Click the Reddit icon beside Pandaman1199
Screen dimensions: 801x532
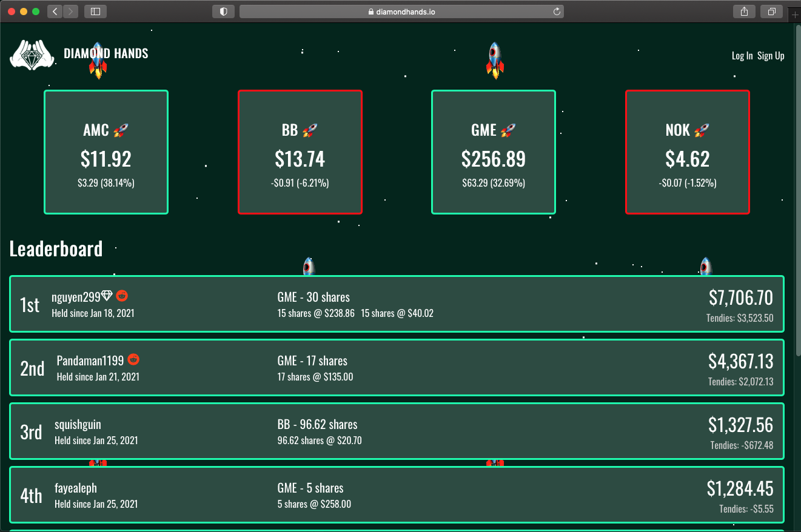[x=133, y=359]
